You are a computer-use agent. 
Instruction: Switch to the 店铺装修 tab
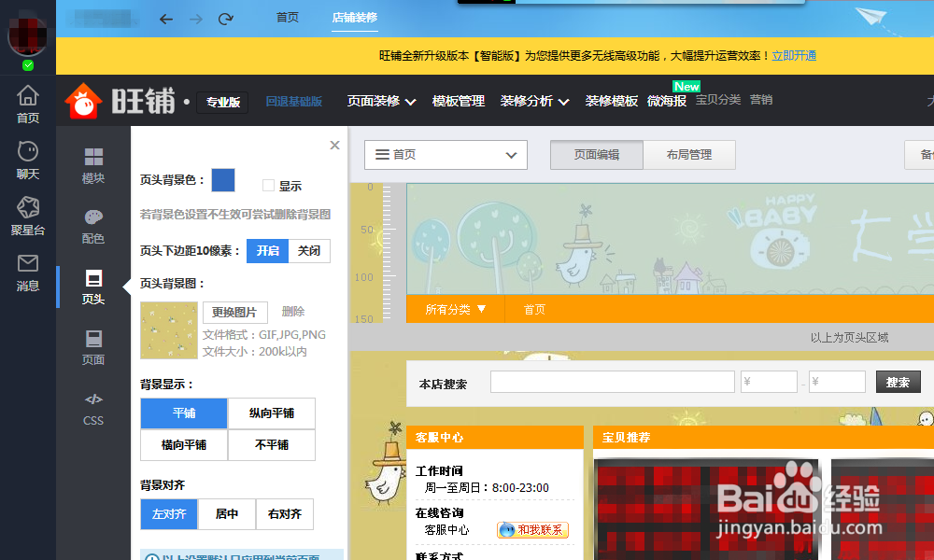coord(354,18)
